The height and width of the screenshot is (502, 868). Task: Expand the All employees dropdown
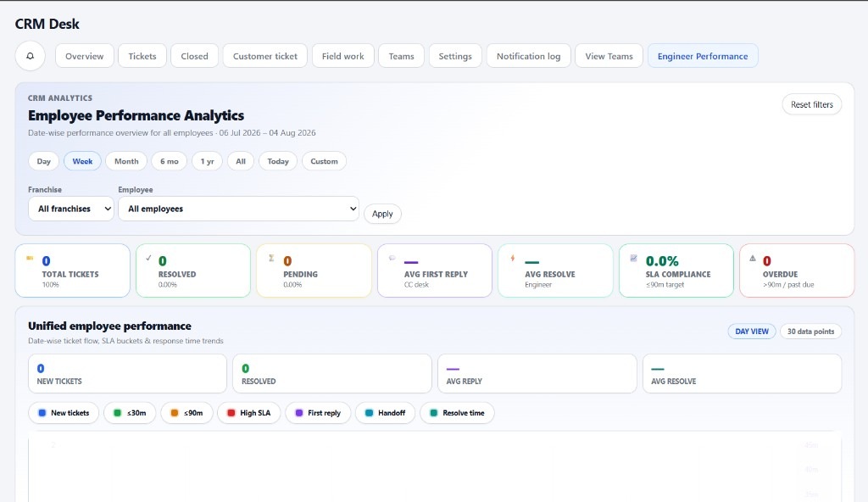238,209
